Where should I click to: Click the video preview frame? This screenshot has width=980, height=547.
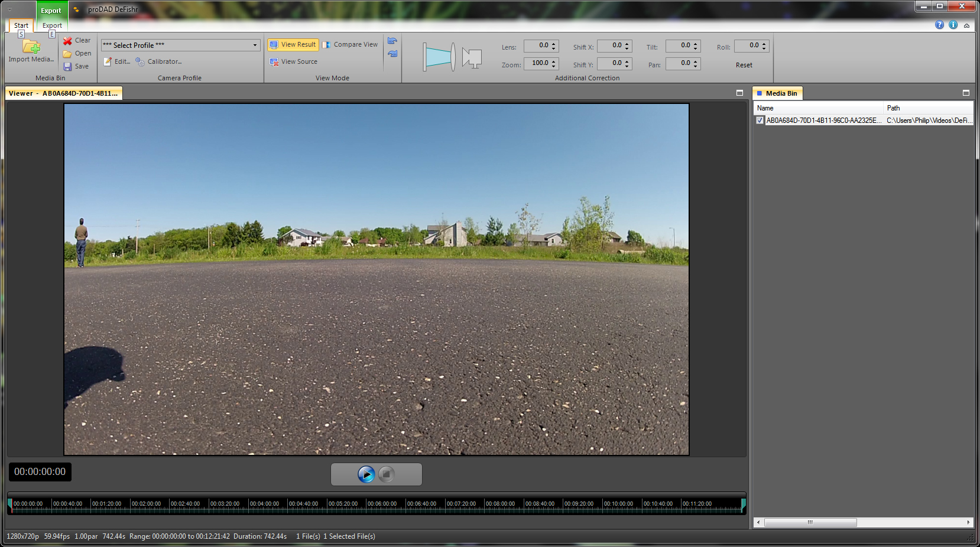(x=377, y=279)
